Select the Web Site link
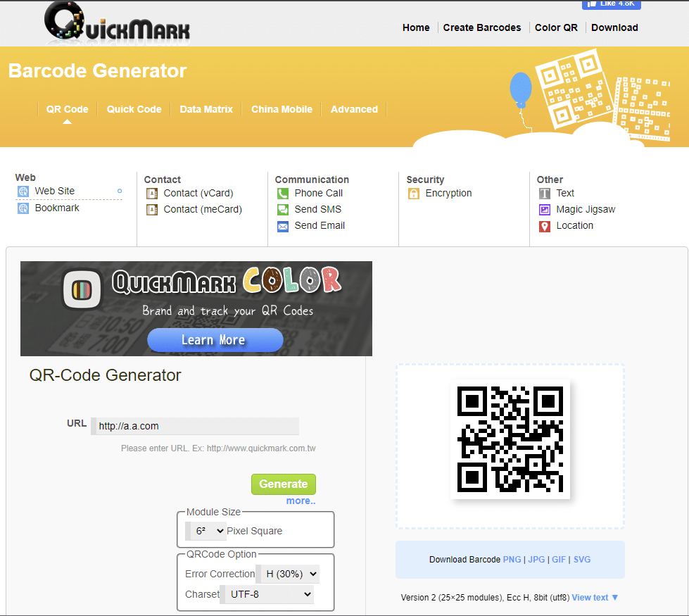The image size is (689, 616). [54, 191]
